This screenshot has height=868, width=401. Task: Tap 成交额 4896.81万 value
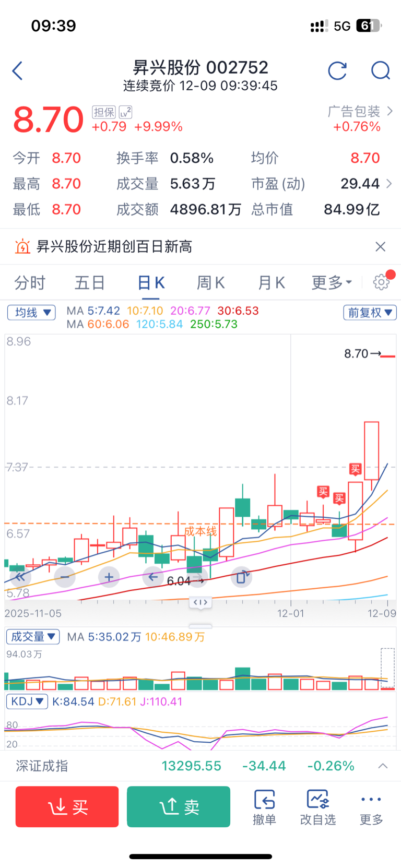coord(206,209)
